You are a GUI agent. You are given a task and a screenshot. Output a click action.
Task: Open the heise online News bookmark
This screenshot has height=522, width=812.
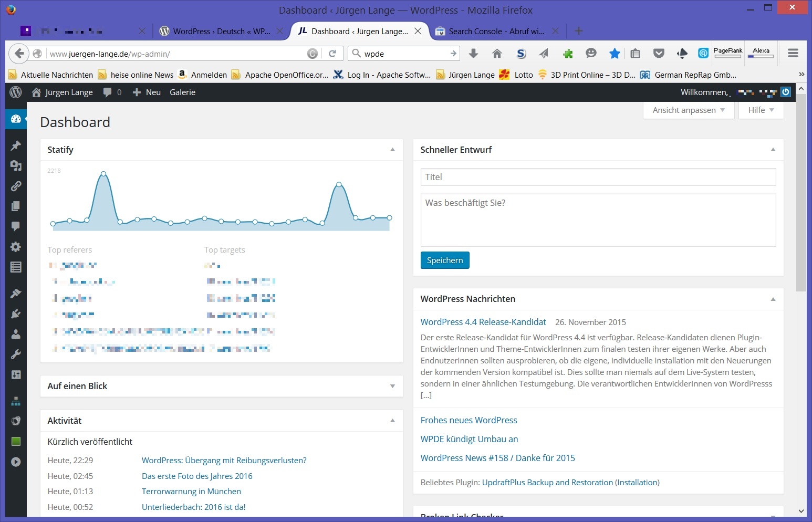[136, 75]
